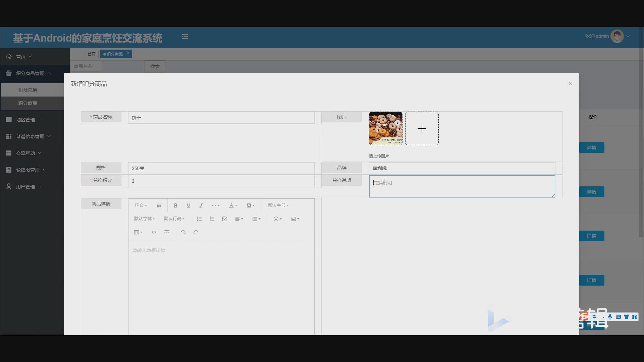Toggle italic text style
This screenshot has width=644, height=362.
(201, 205)
